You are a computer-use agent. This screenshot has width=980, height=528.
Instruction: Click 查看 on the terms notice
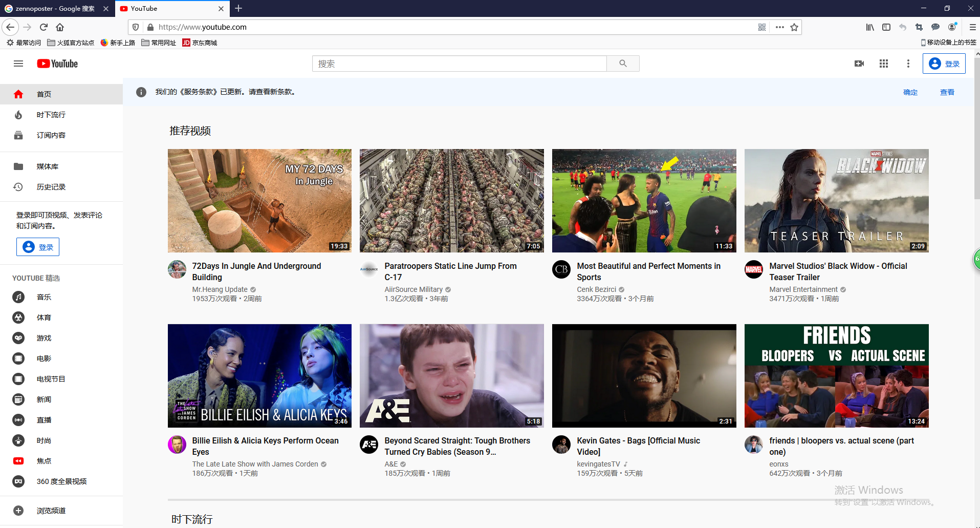click(947, 92)
